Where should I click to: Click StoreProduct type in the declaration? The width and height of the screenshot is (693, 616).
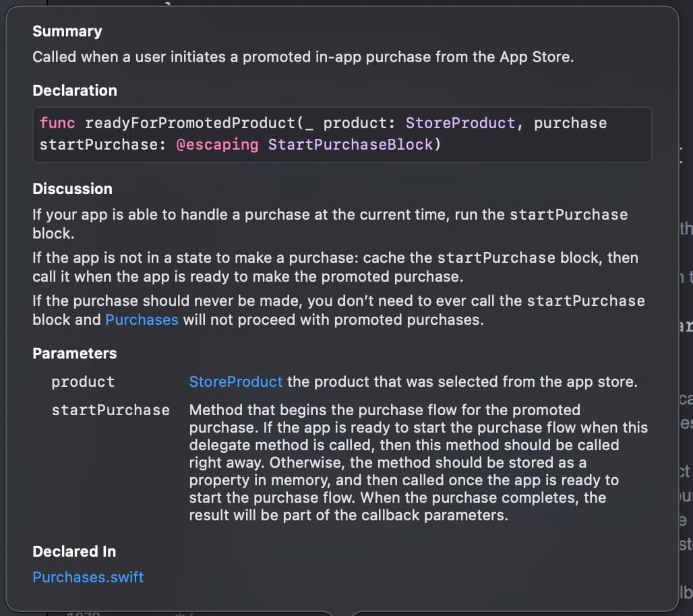[x=460, y=123]
